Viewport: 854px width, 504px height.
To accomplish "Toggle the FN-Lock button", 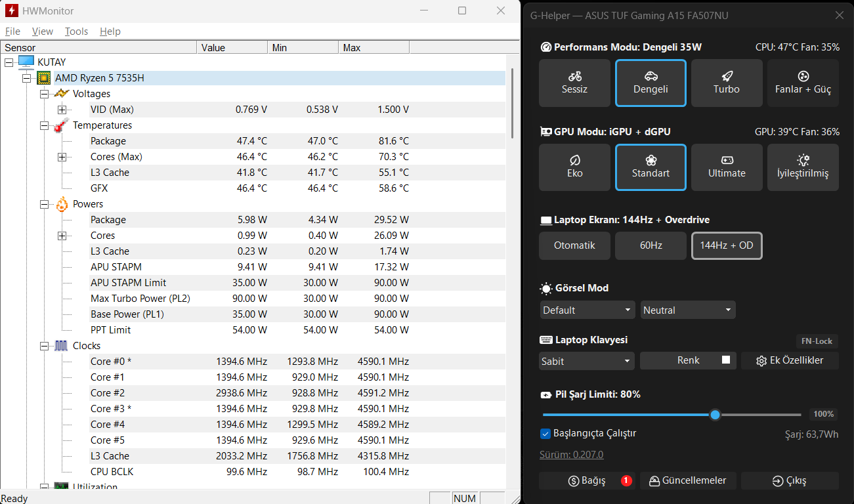I will pos(817,341).
